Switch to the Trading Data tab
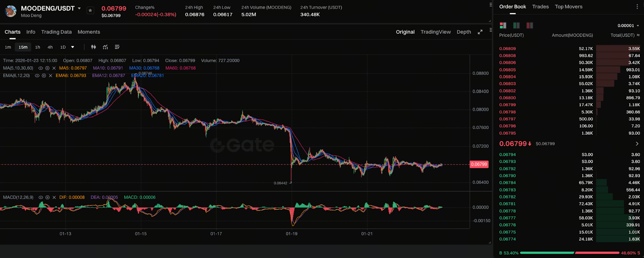 56,32
